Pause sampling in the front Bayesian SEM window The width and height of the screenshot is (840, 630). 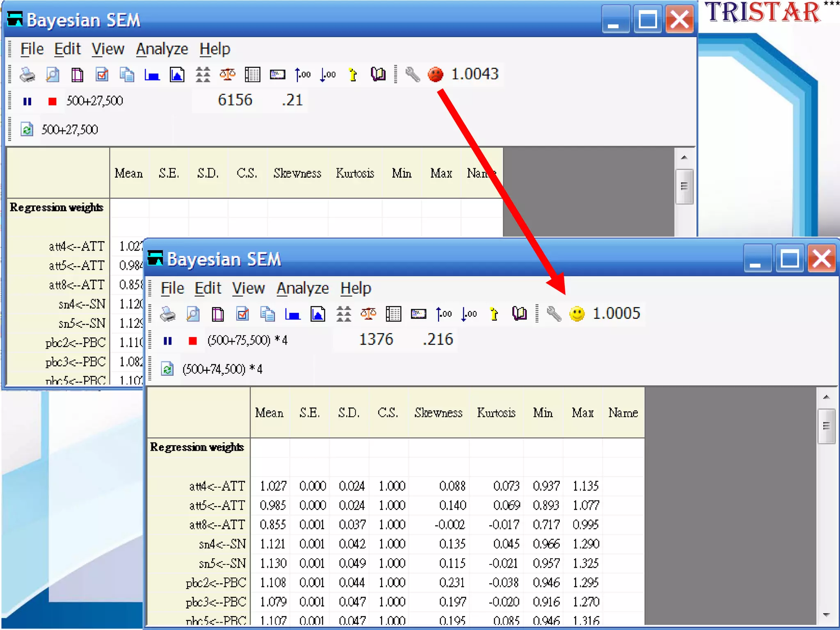(167, 341)
